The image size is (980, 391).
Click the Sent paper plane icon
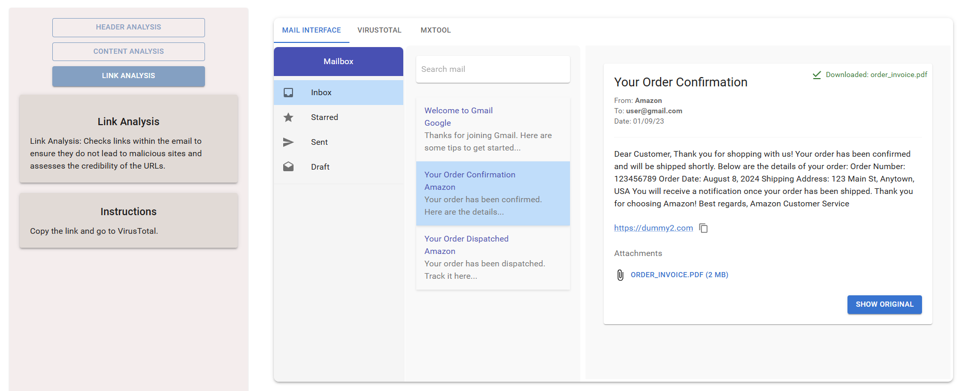[x=288, y=142]
